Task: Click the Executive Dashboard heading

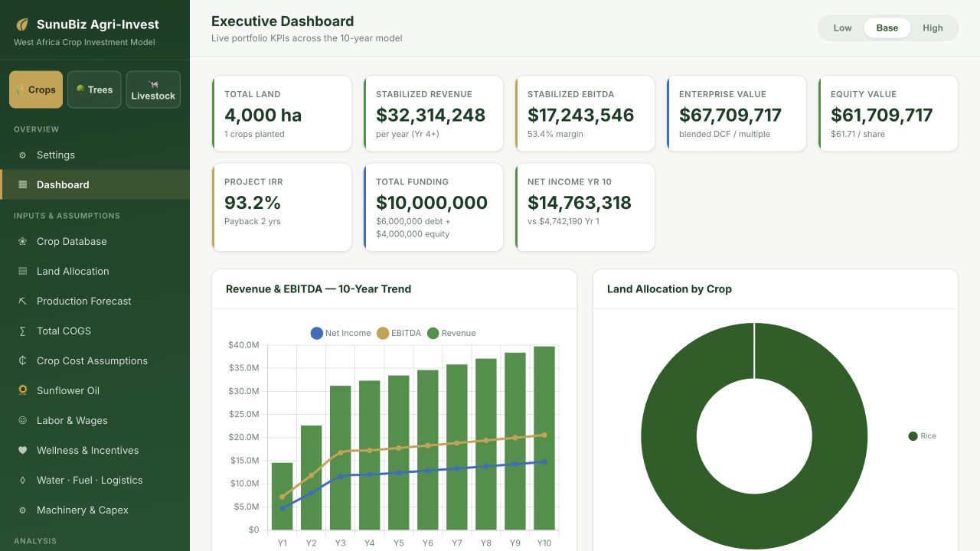Action: pyautogui.click(x=283, y=21)
